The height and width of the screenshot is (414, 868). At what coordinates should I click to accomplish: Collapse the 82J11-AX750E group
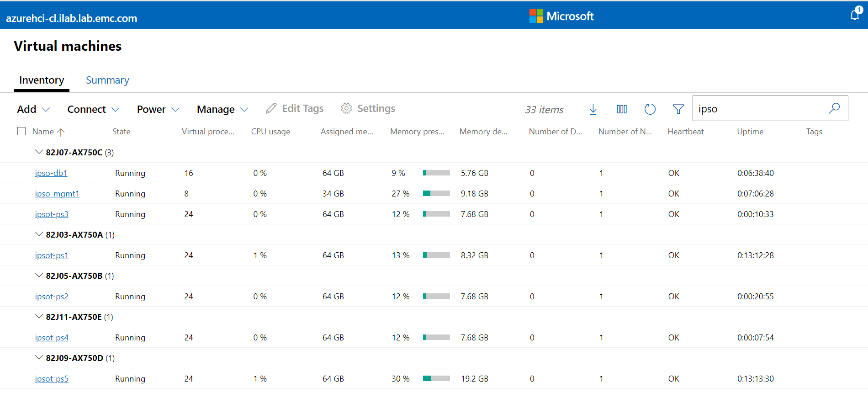click(x=39, y=316)
